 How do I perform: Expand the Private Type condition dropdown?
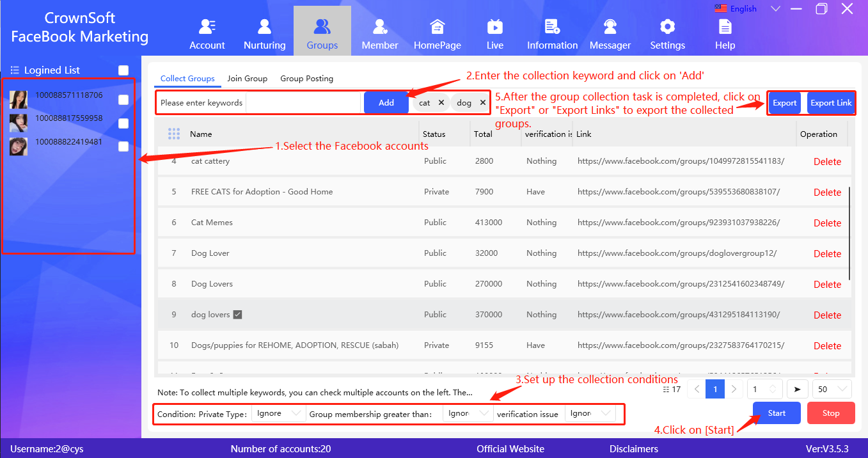(x=278, y=414)
